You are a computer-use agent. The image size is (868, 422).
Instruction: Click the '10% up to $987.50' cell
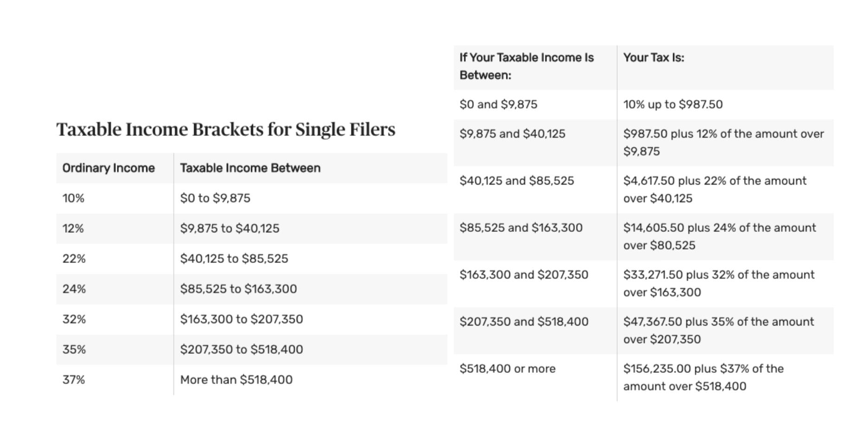click(673, 104)
